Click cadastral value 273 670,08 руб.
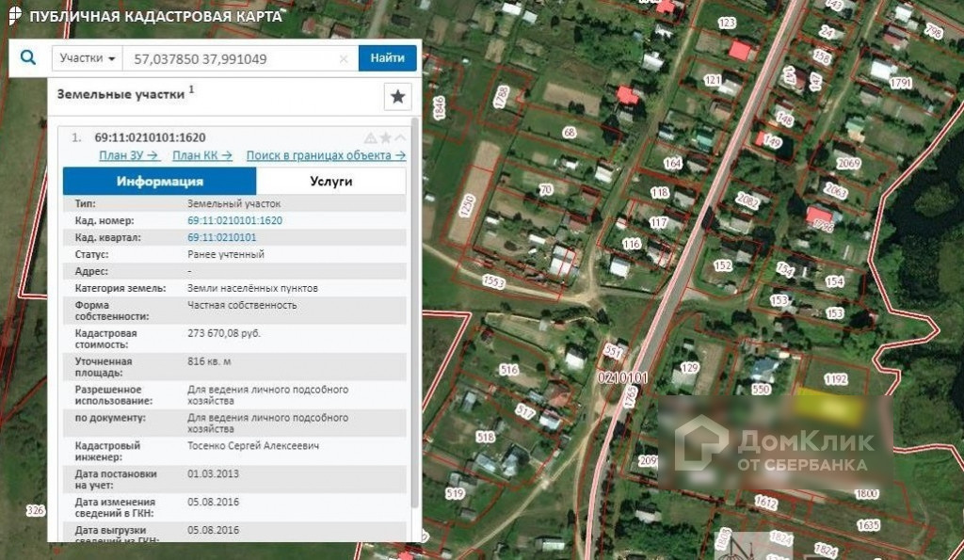This screenshot has height=560, width=964. tap(224, 333)
